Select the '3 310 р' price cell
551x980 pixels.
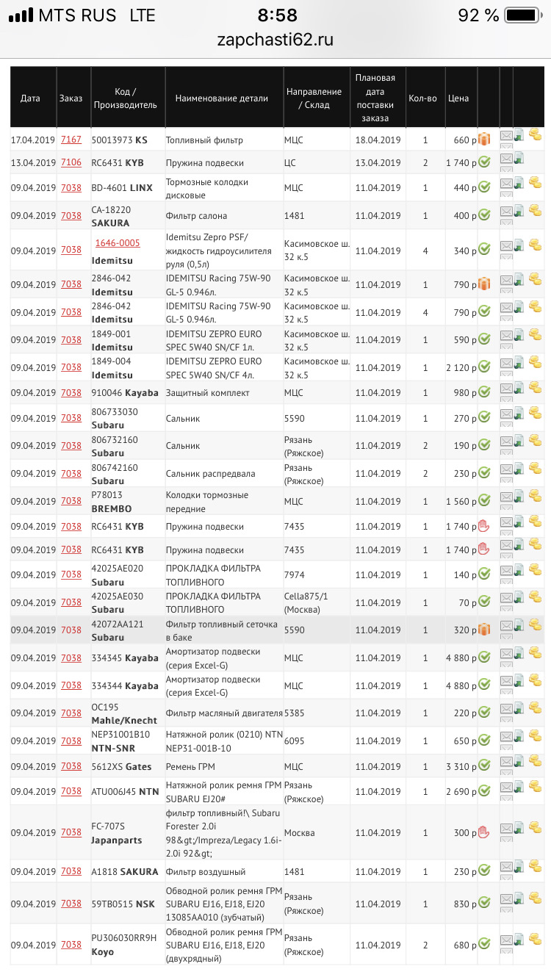(461, 766)
